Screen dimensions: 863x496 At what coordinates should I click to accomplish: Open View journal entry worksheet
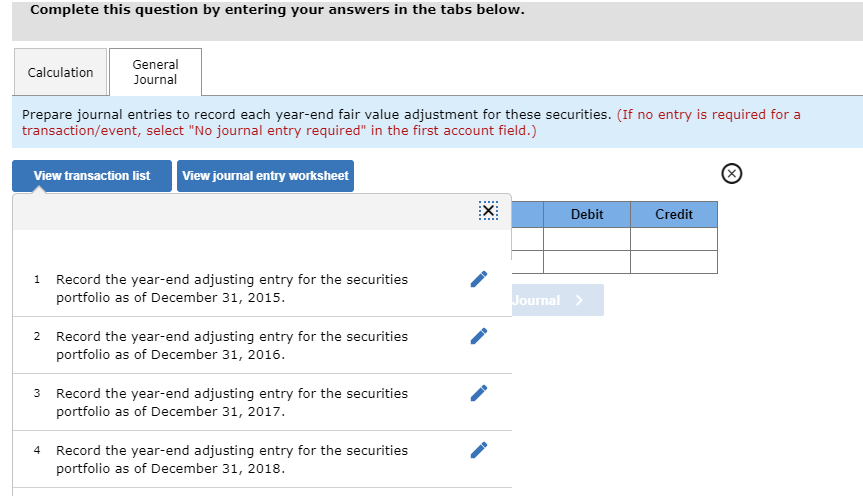(265, 176)
